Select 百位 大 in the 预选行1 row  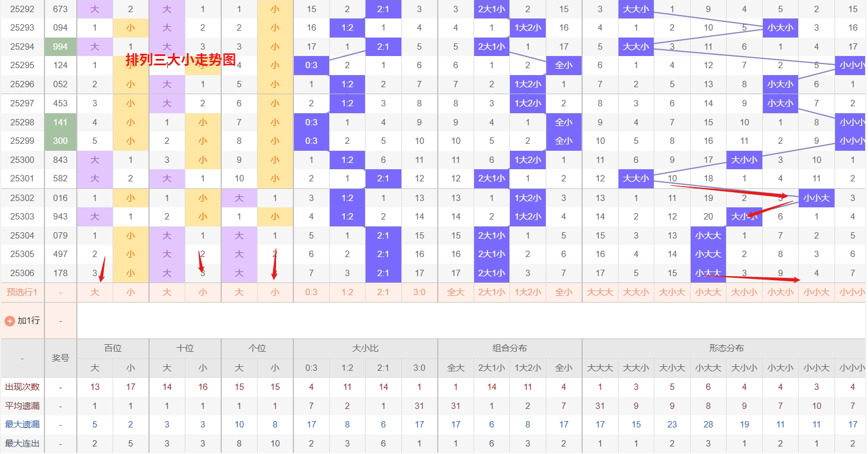[x=95, y=292]
